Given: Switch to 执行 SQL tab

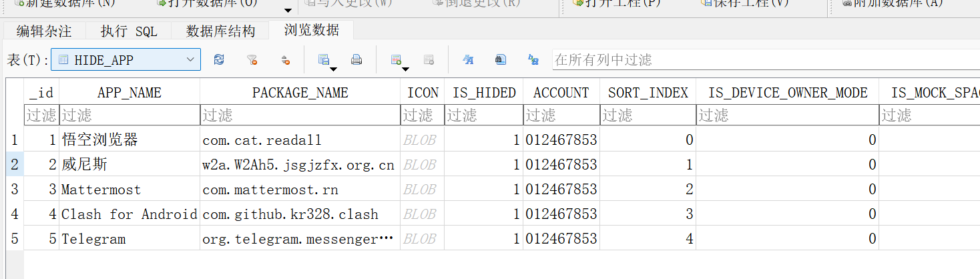Looking at the screenshot, I should pos(129,31).
